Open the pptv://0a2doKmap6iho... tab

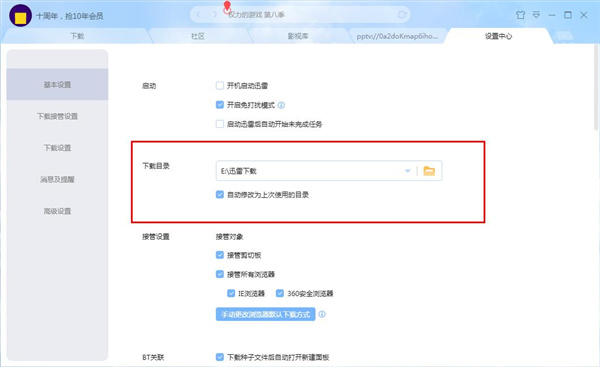coord(397,36)
